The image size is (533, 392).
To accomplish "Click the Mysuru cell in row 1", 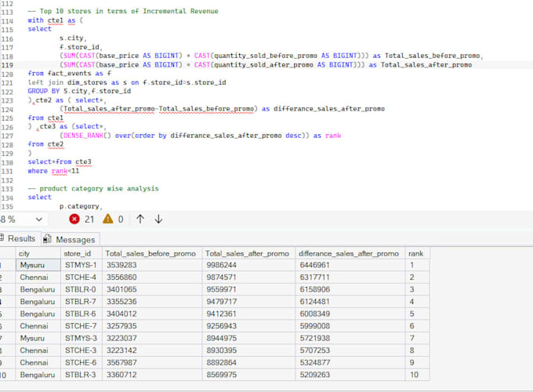I will (x=38, y=265).
